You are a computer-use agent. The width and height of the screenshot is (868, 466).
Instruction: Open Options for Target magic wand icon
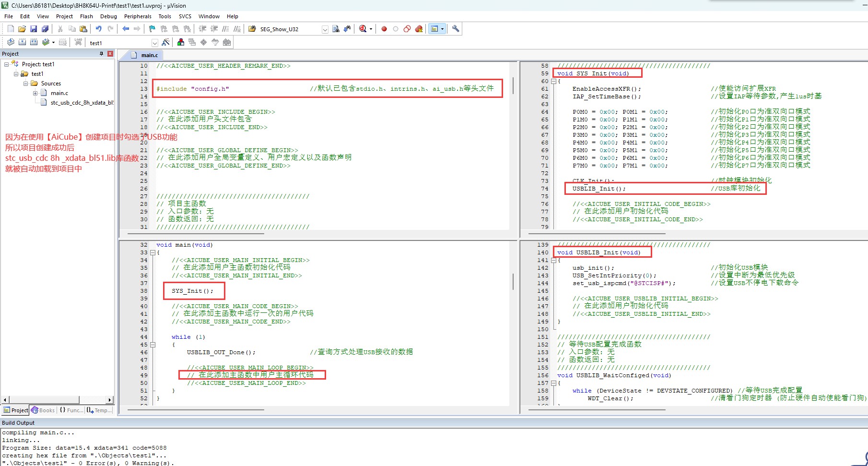coord(165,42)
